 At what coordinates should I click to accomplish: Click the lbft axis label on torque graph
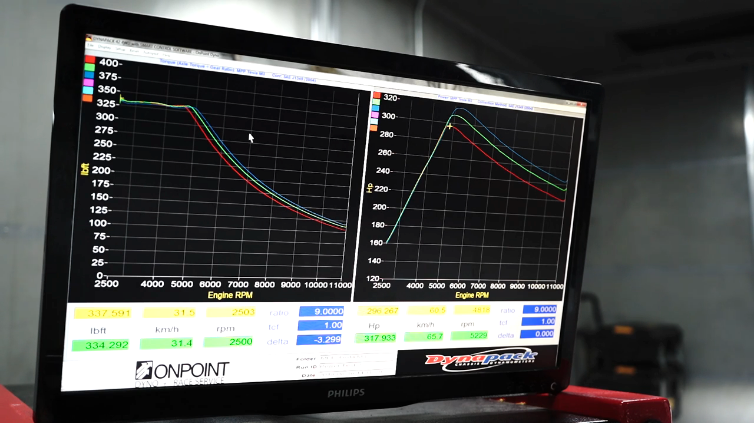tap(85, 169)
